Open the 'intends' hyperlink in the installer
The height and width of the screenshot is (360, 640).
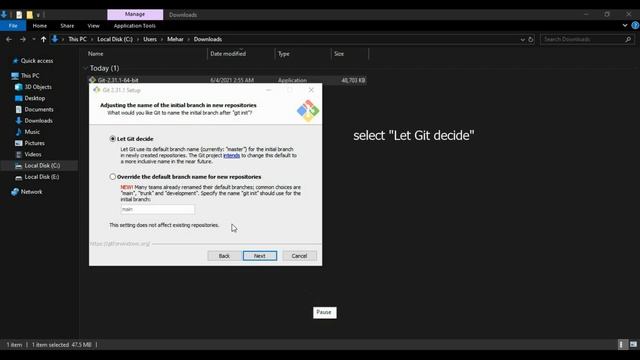point(231,156)
